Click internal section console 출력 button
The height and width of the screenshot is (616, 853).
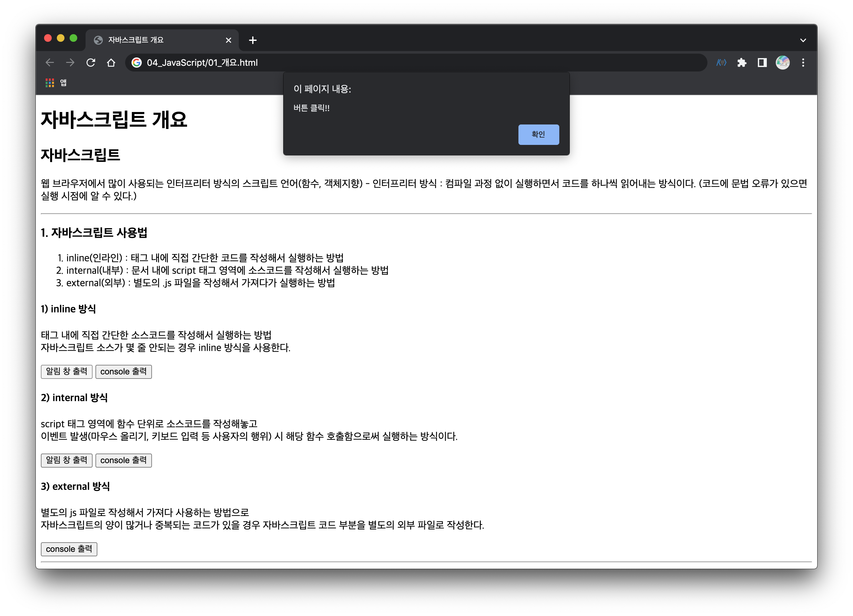pyautogui.click(x=123, y=460)
